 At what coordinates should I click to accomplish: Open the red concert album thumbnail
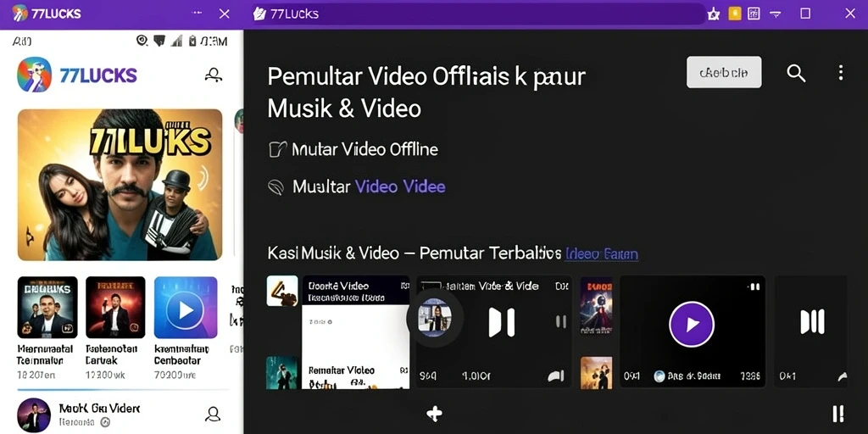point(115,307)
